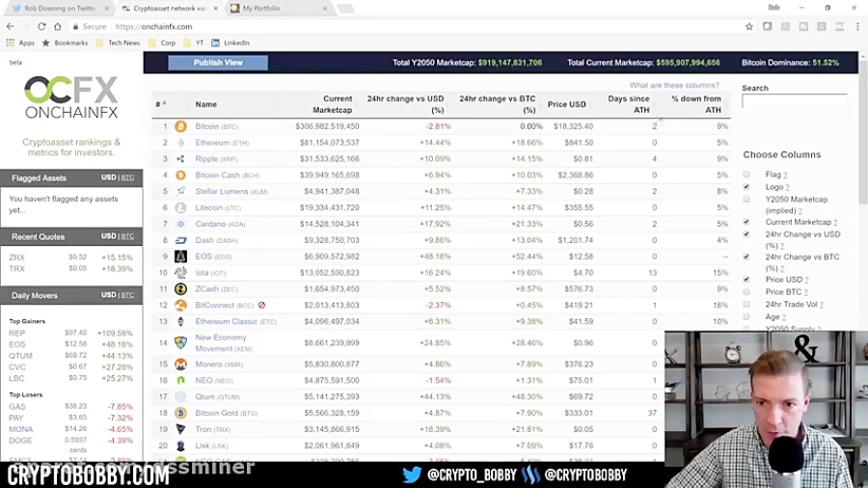Click the ZCash logo icon
868x488 pixels.
pyautogui.click(x=180, y=289)
